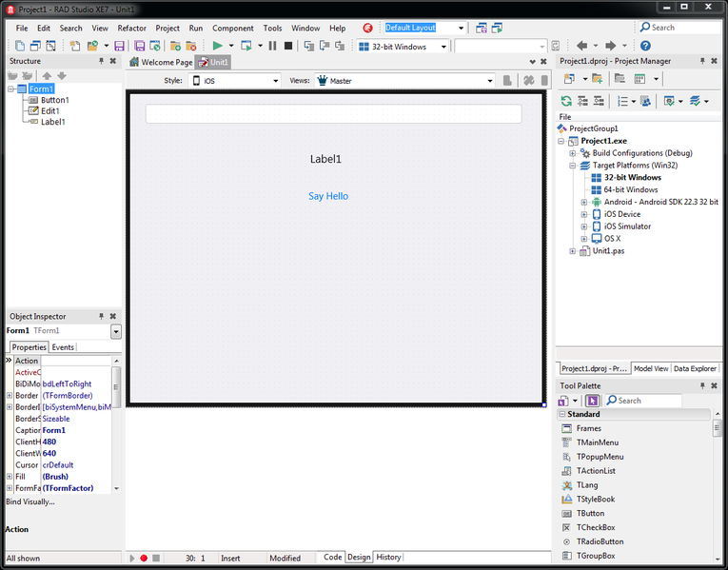Open the Model View tab

(651, 368)
